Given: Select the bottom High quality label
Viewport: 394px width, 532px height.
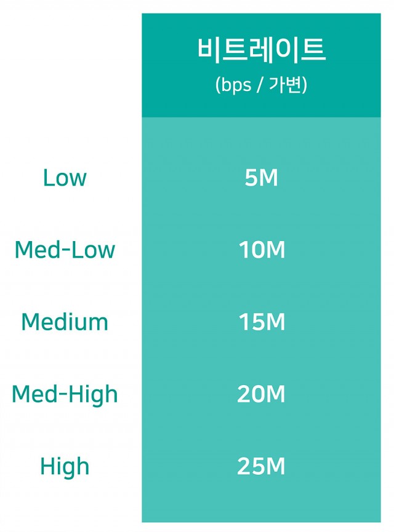Looking at the screenshot, I should 65,467.
